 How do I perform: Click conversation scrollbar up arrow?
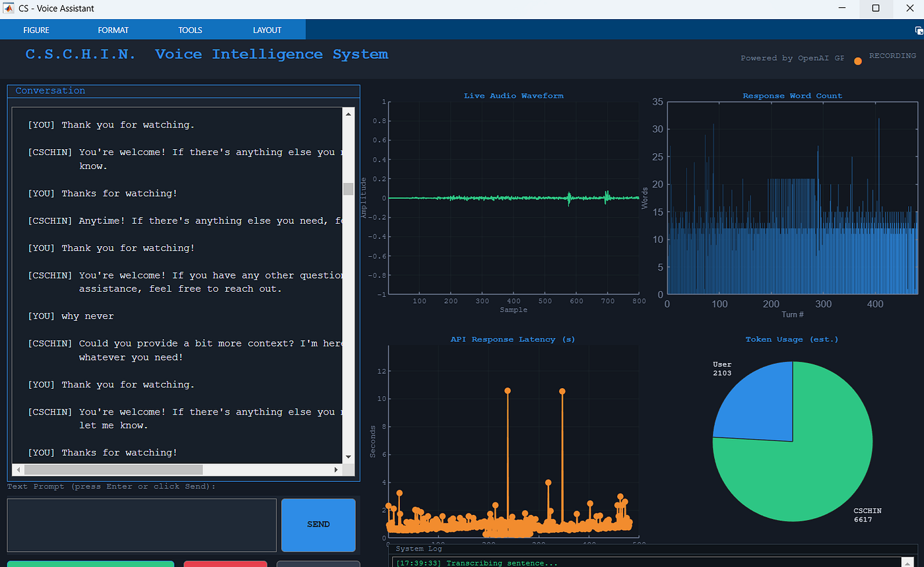[x=348, y=114]
